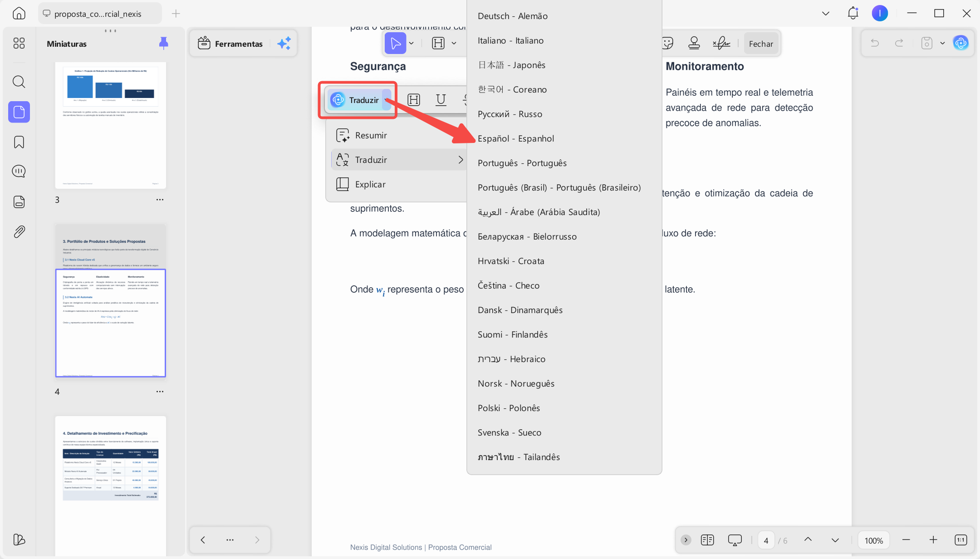Expand the highlight tool dropdown arrow
980x559 pixels.
pos(454,43)
